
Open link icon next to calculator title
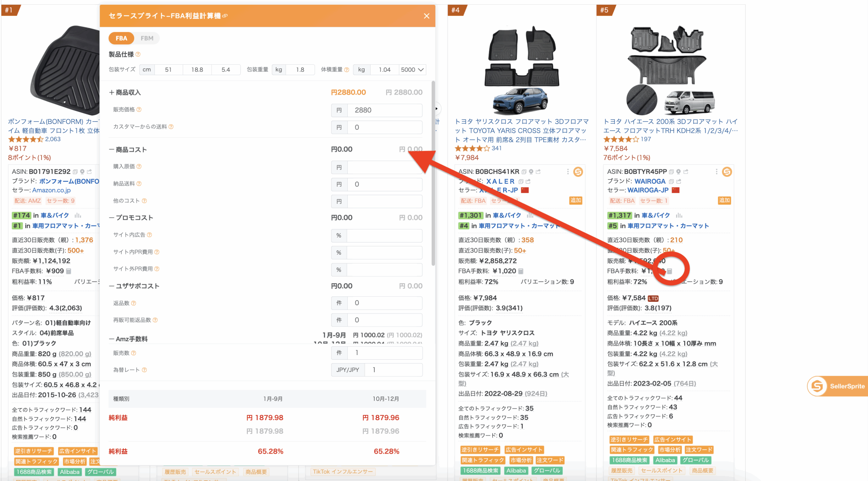click(x=225, y=16)
